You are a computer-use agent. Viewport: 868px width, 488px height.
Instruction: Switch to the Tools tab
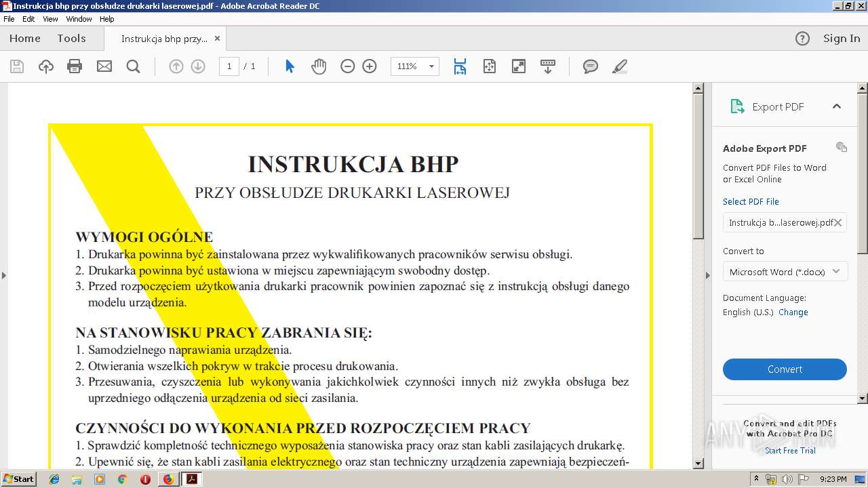pyautogui.click(x=72, y=39)
